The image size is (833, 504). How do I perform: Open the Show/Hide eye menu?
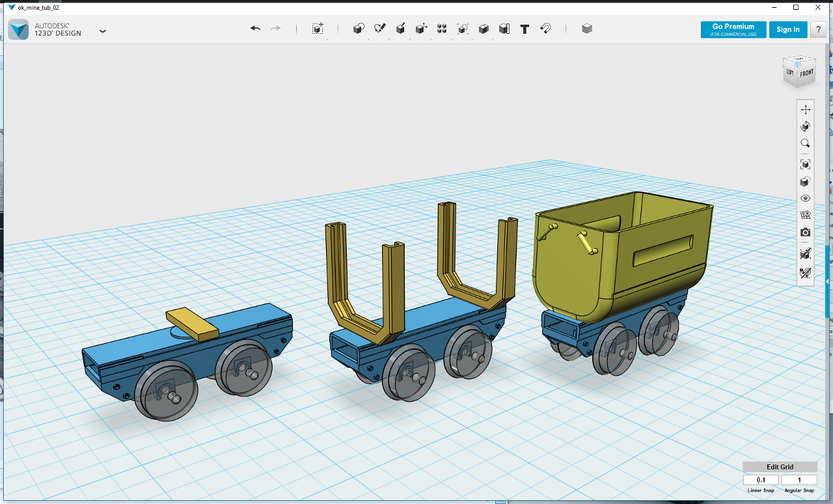(806, 198)
